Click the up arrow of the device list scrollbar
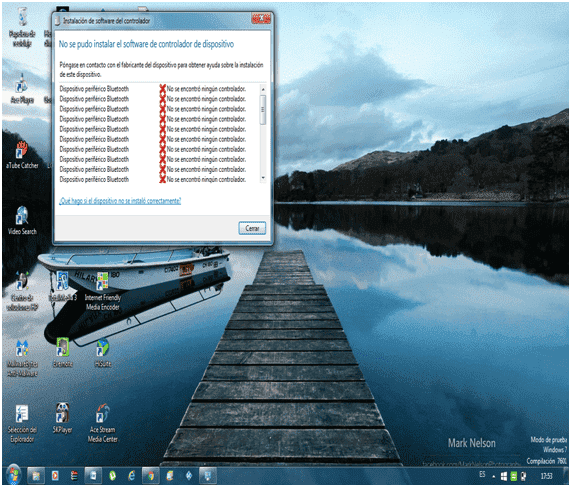Viewport: 571px width, 487px height. point(263,89)
